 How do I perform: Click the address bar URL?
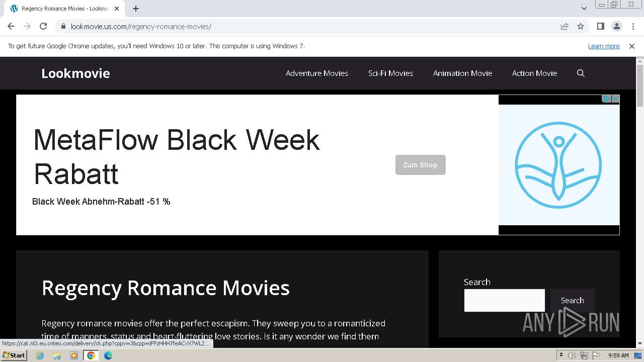(141, 27)
